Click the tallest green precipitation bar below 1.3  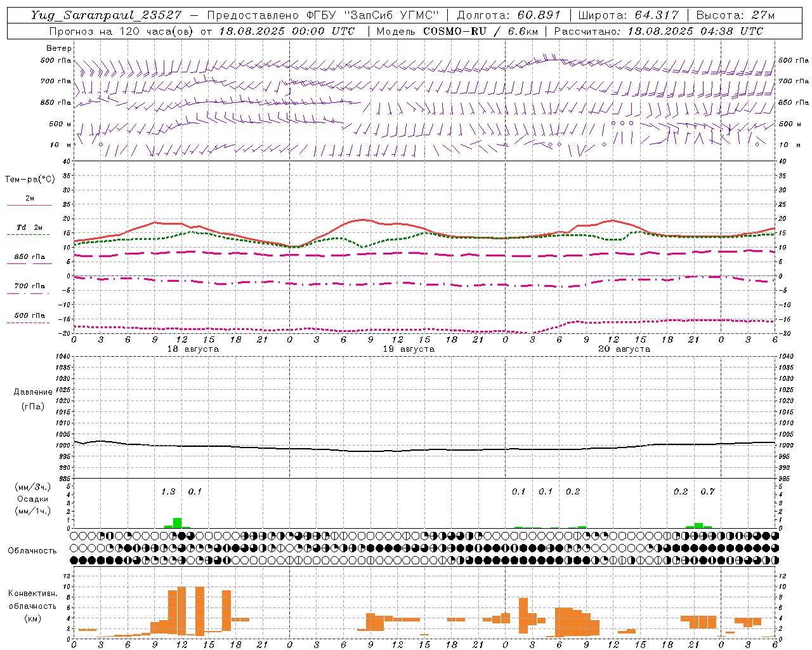tap(177, 523)
